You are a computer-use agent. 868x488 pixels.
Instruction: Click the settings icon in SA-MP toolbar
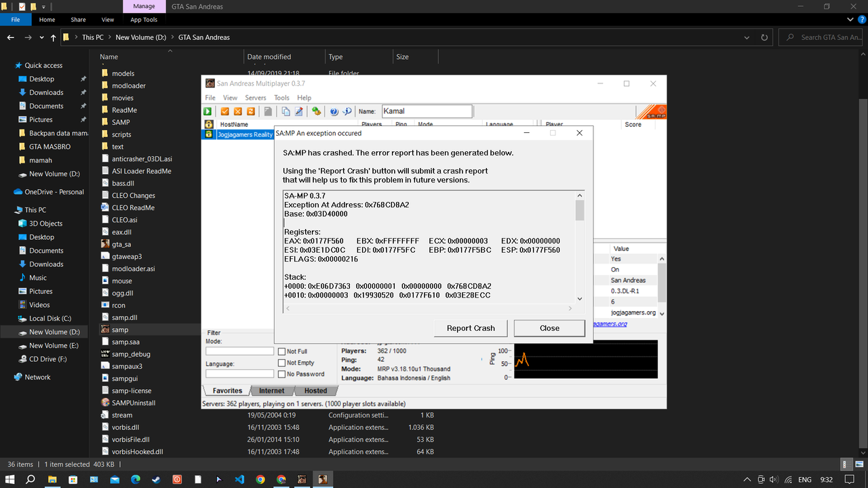click(316, 111)
